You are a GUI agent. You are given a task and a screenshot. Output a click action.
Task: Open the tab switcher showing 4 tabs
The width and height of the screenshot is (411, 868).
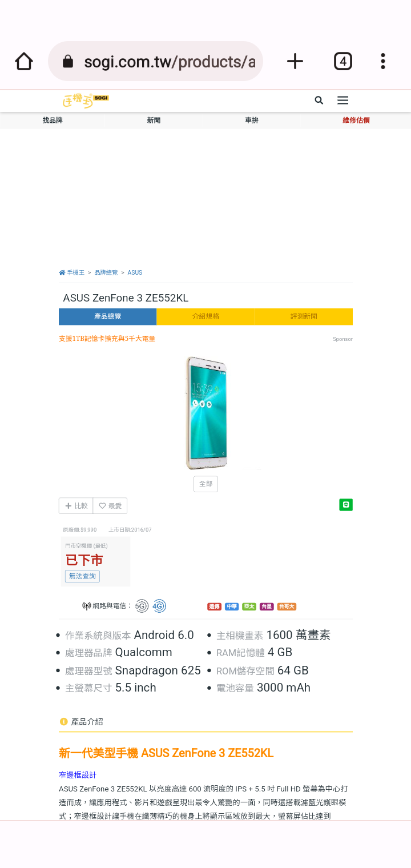[x=342, y=61]
